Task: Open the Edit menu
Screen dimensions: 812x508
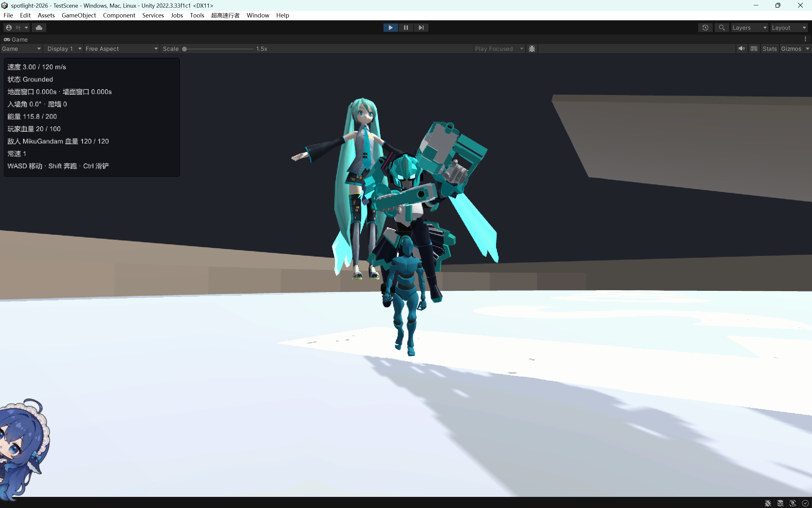Action: [25, 16]
